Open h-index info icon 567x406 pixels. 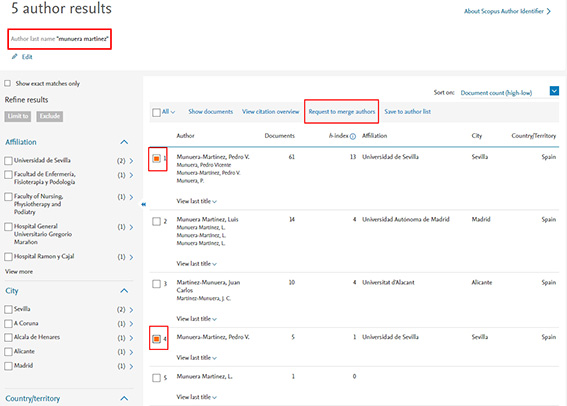click(353, 136)
